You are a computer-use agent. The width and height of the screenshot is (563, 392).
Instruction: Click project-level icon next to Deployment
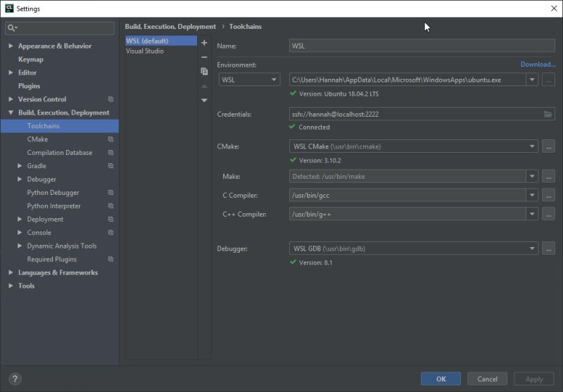[110, 219]
